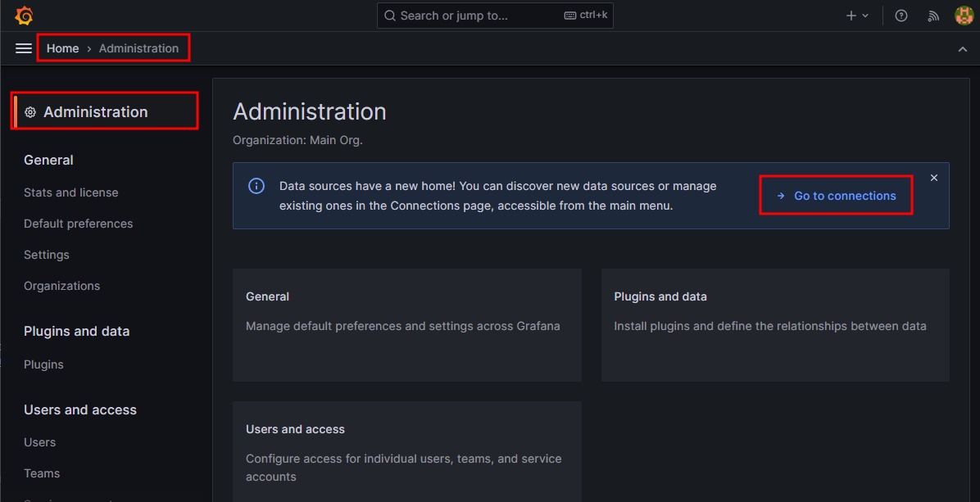This screenshot has width=980, height=502.
Task: Click the Administration page title
Action: click(310, 111)
